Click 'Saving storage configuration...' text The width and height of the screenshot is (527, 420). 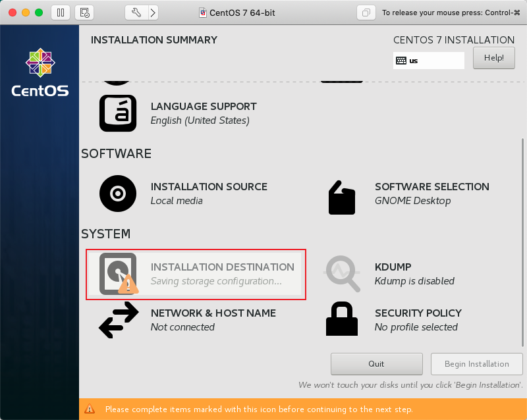coord(216,281)
